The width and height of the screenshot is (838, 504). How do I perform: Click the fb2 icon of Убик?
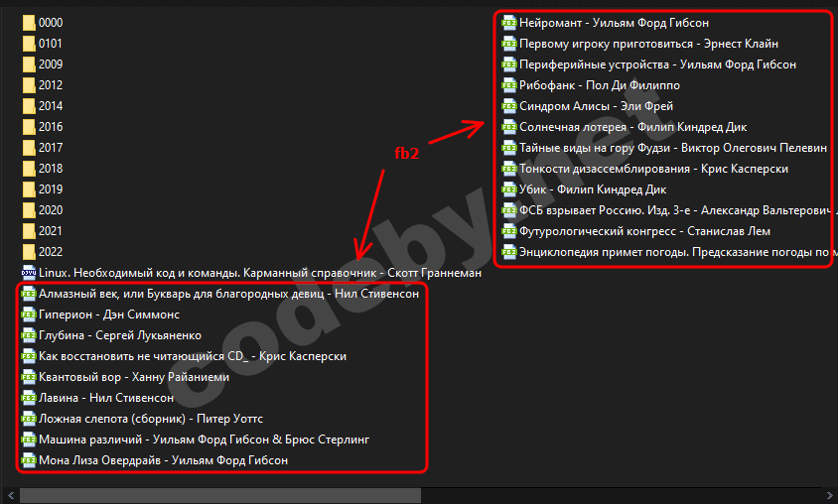(509, 189)
